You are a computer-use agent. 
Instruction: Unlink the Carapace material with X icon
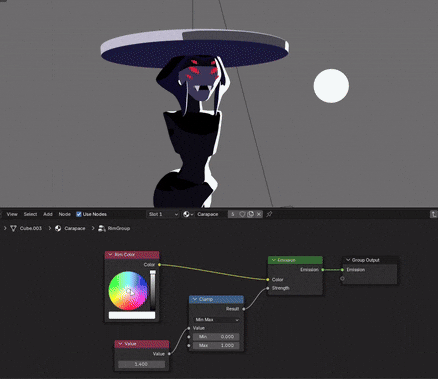pyautogui.click(x=259, y=214)
